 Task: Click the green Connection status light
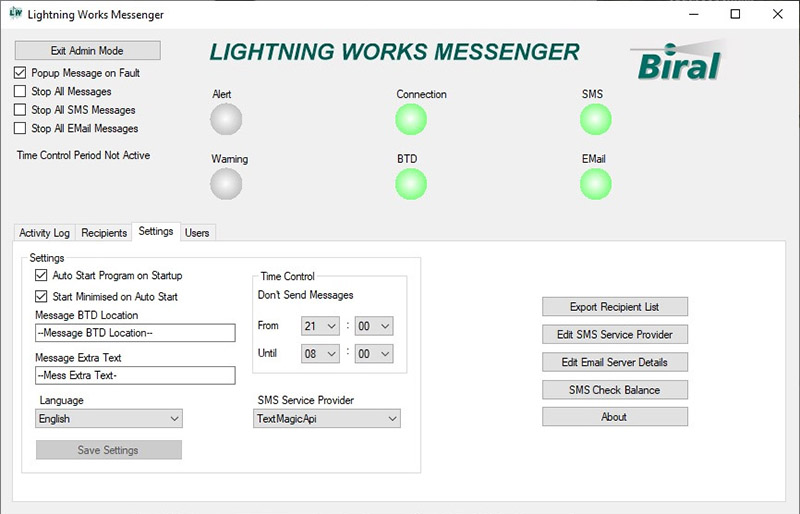pyautogui.click(x=411, y=119)
